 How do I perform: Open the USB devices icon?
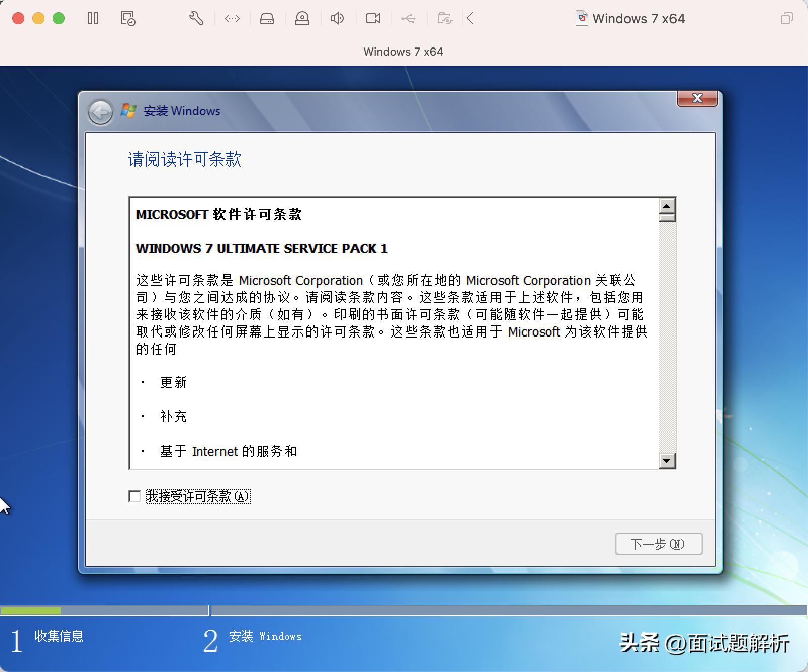(x=409, y=19)
